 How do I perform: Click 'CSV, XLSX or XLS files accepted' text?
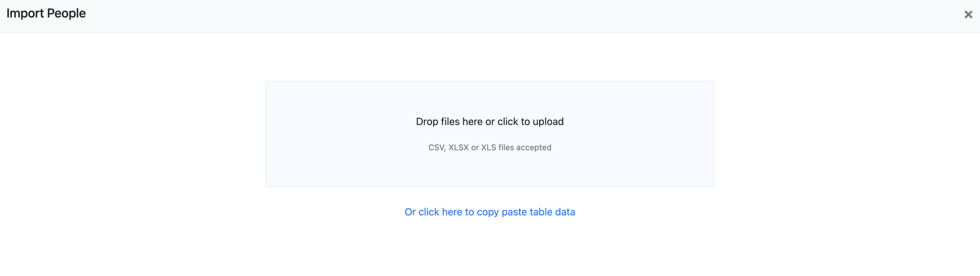(490, 147)
